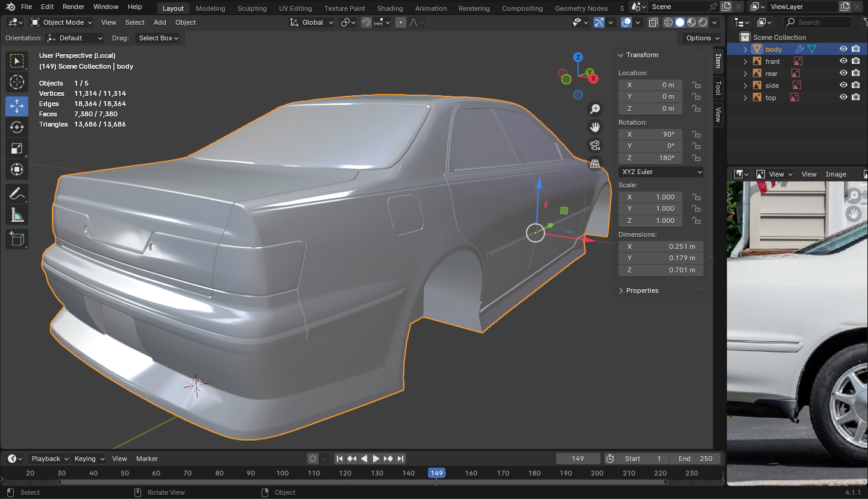The height and width of the screenshot is (499, 868).
Task: Click the blue Z axis on navigation gizmo
Action: [578, 57]
